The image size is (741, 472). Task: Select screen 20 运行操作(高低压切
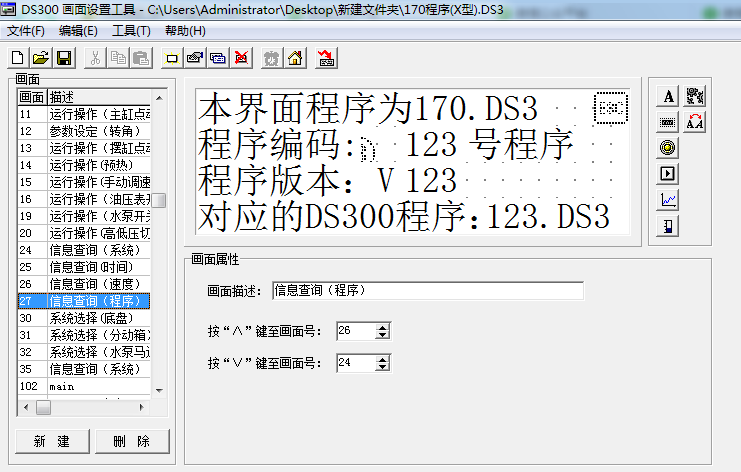point(84,233)
